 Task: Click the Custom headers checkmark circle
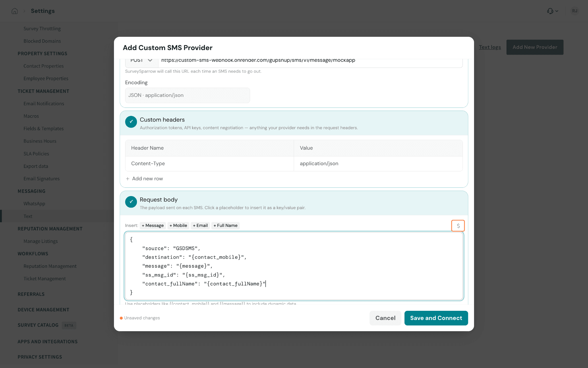pyautogui.click(x=131, y=122)
